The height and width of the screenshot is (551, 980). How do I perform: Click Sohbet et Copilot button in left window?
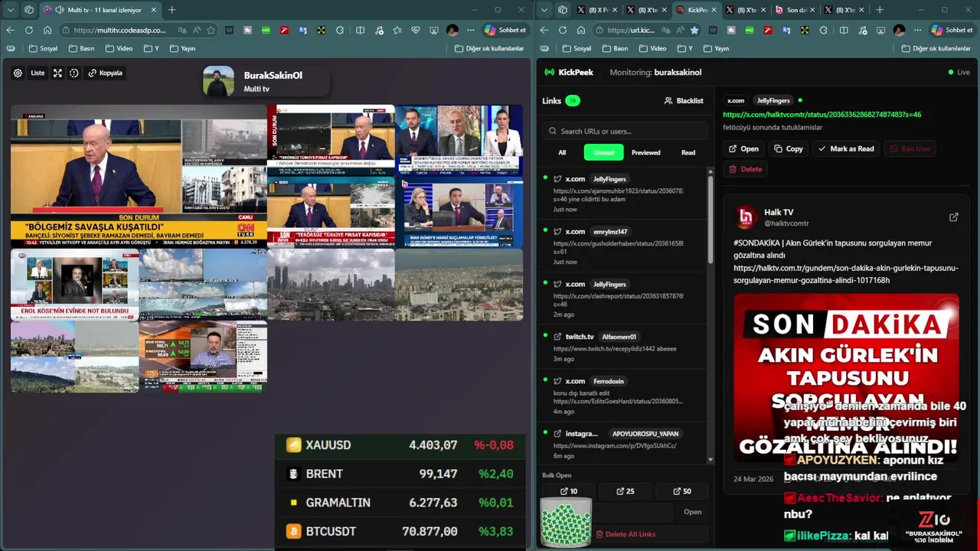[x=505, y=30]
